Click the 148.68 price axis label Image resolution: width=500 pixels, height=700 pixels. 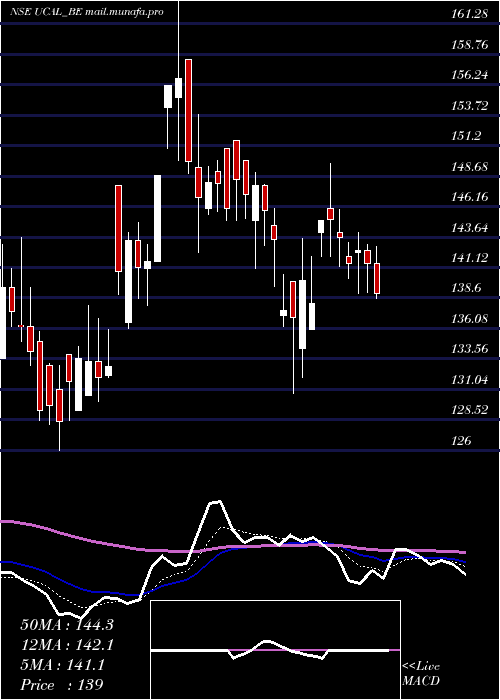pos(469,167)
